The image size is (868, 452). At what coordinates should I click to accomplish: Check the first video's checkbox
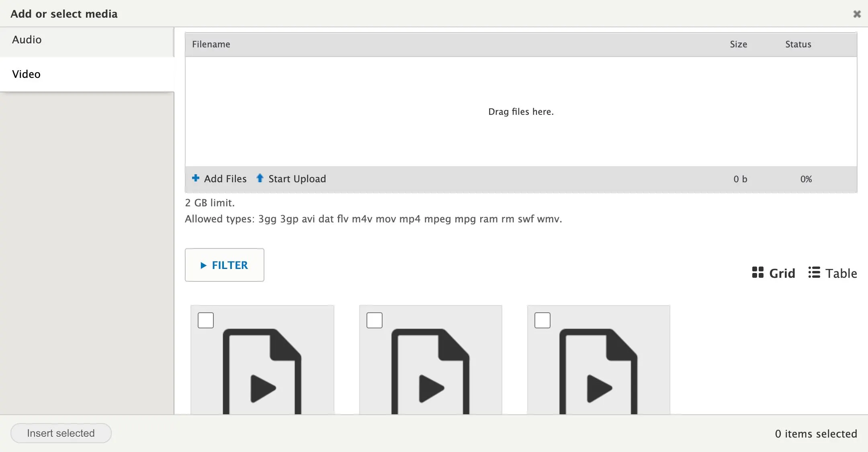pyautogui.click(x=206, y=320)
